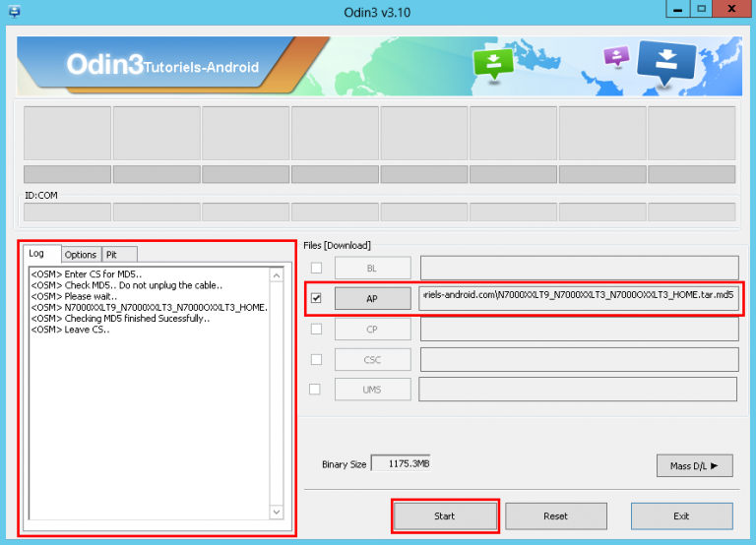Open the Pit tab
756x545 pixels.
[119, 255]
